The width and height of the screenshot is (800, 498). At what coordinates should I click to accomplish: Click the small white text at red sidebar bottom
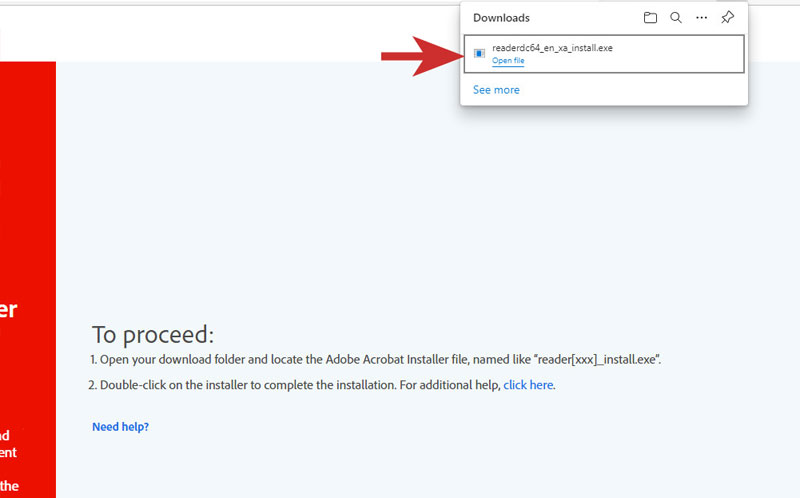click(x=8, y=453)
